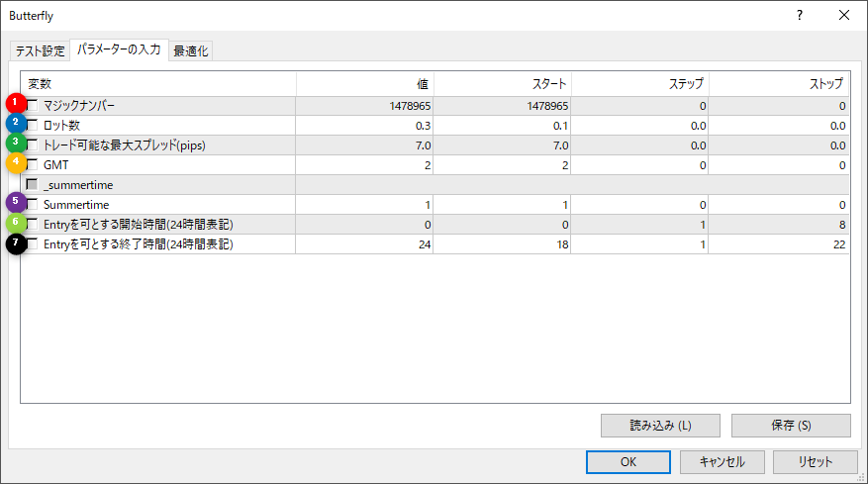Click the black number 7 badge

pyautogui.click(x=16, y=242)
